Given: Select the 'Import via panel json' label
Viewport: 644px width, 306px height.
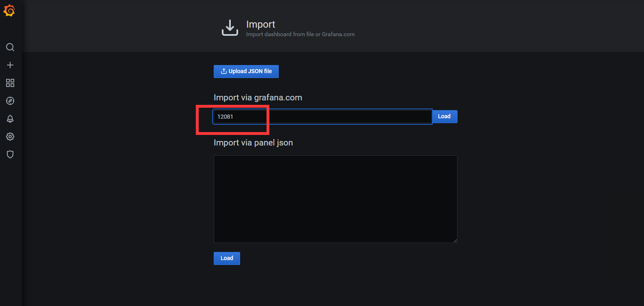Looking at the screenshot, I should coord(253,143).
